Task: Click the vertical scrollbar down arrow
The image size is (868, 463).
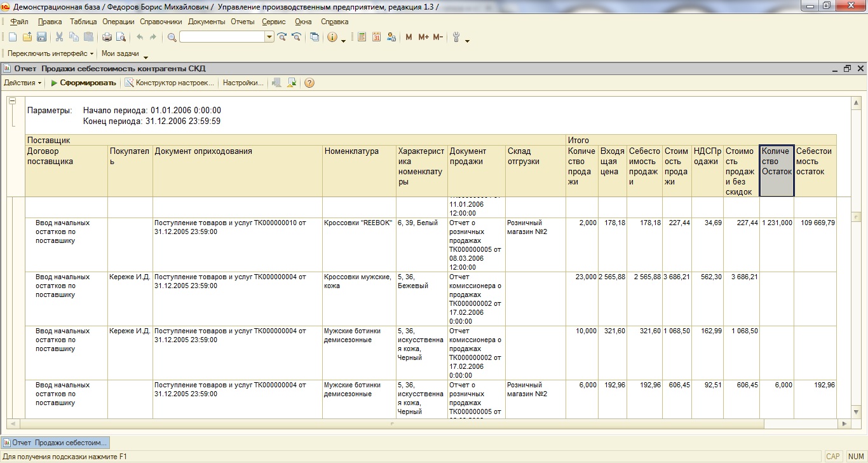Action: coord(857,413)
